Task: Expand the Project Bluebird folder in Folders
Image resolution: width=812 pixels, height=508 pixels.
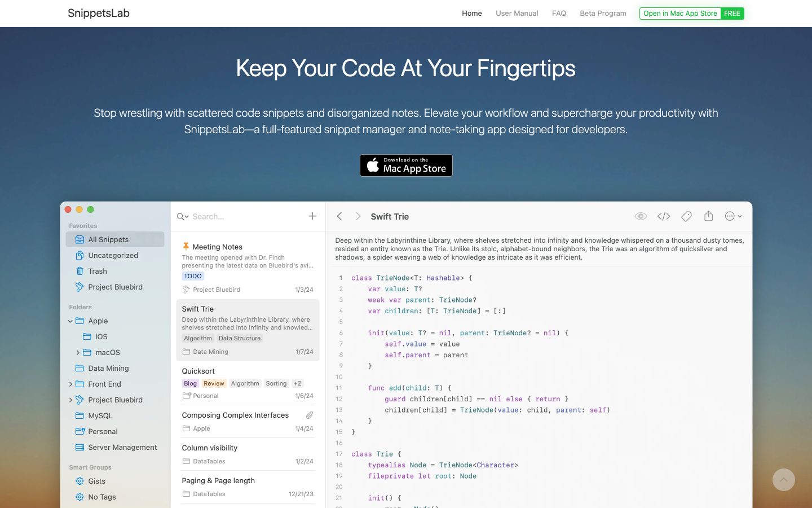Action: coord(70,400)
